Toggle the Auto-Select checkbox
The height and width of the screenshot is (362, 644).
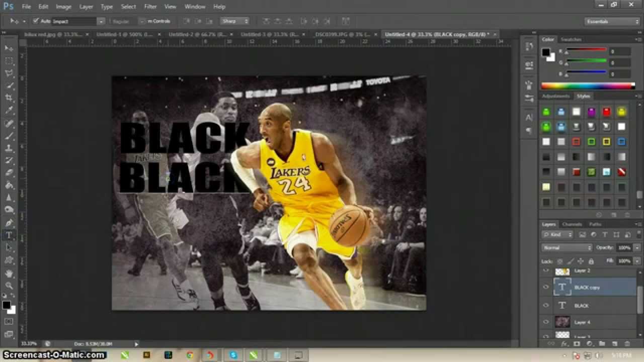click(36, 21)
